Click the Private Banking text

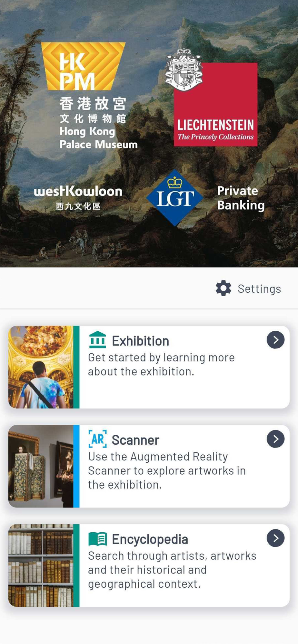(241, 198)
